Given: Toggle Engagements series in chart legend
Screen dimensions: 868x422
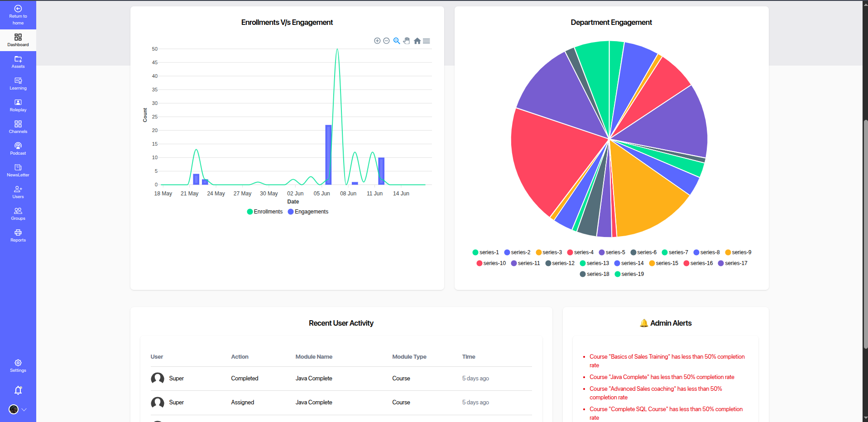Looking at the screenshot, I should tap(308, 212).
